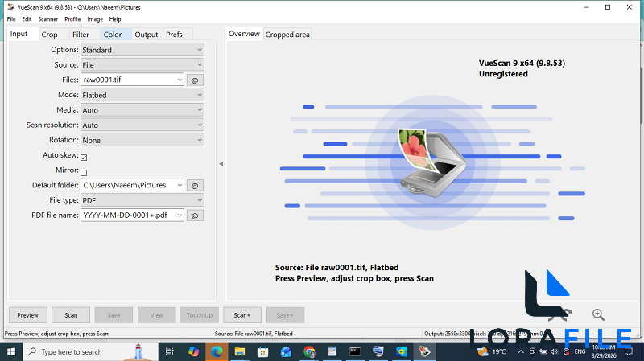The width and height of the screenshot is (644, 361).
Task: Open the Rotation dropdown set to None
Action: point(142,140)
